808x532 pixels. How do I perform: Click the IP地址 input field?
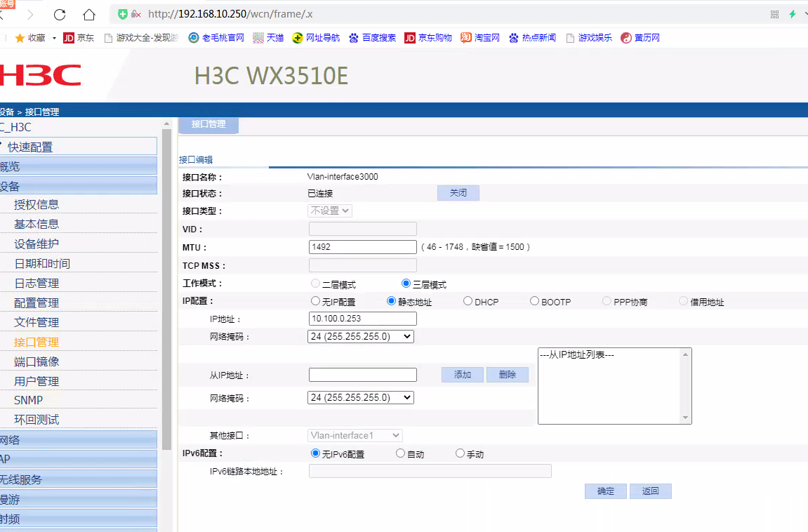[363, 318]
